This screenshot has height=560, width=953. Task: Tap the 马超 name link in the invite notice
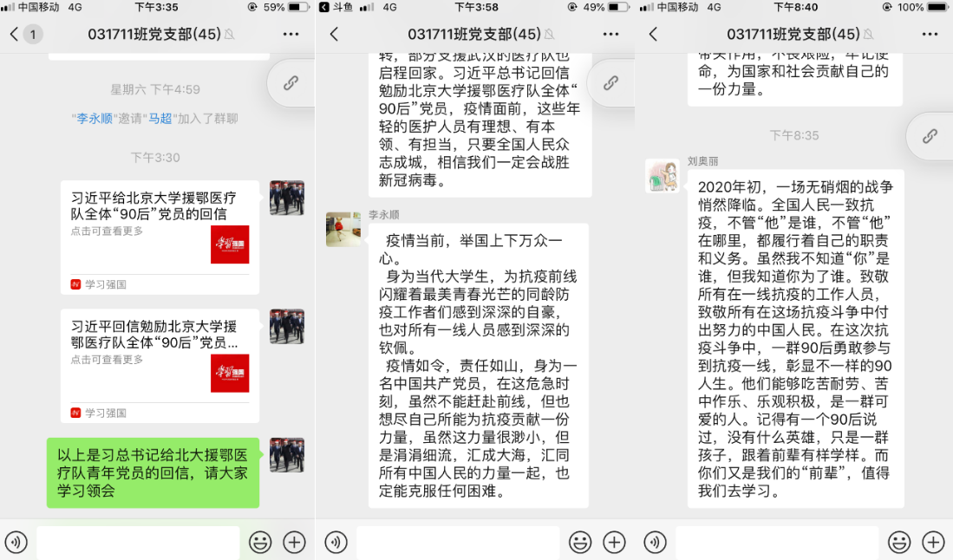pyautogui.click(x=160, y=119)
